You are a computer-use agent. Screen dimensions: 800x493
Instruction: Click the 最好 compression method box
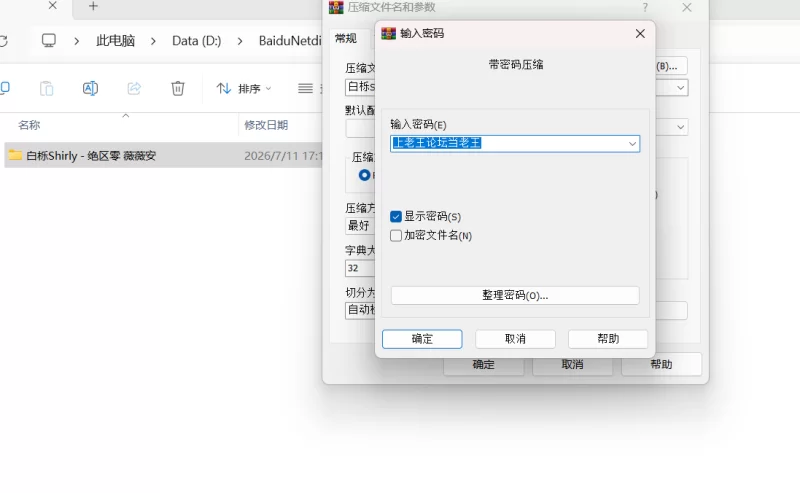click(x=360, y=226)
